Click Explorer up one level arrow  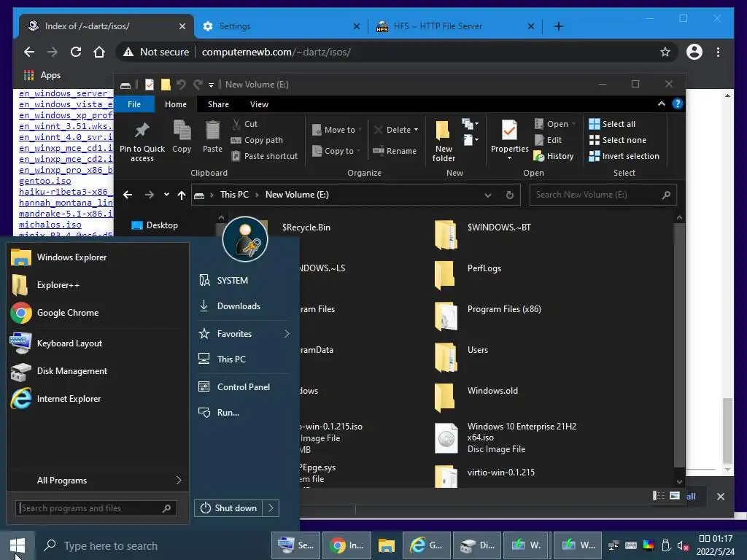point(182,195)
